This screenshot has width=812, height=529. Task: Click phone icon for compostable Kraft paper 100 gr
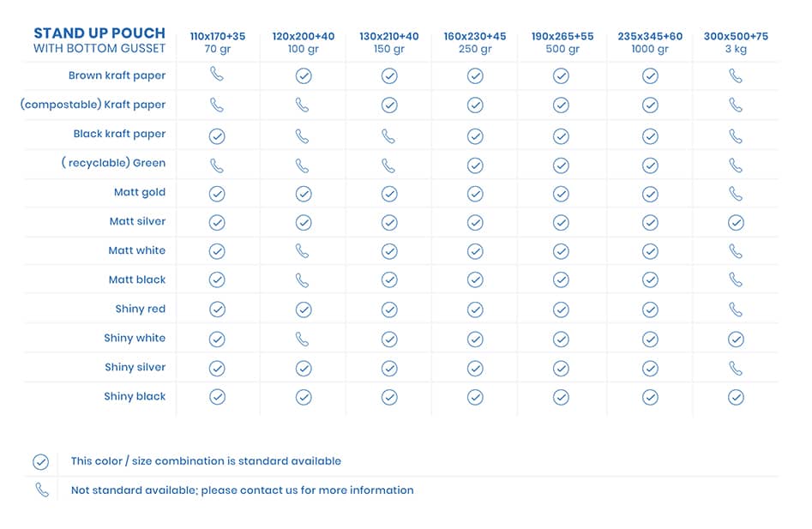(303, 105)
